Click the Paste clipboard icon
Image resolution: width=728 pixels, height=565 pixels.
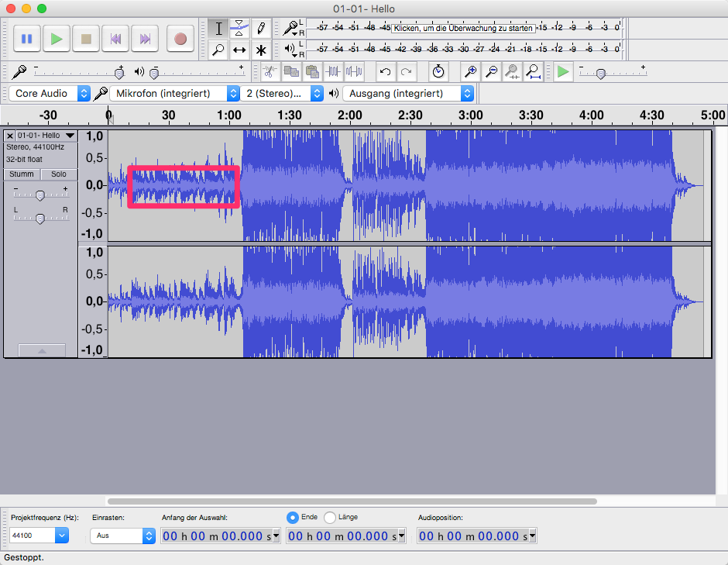[312, 71]
